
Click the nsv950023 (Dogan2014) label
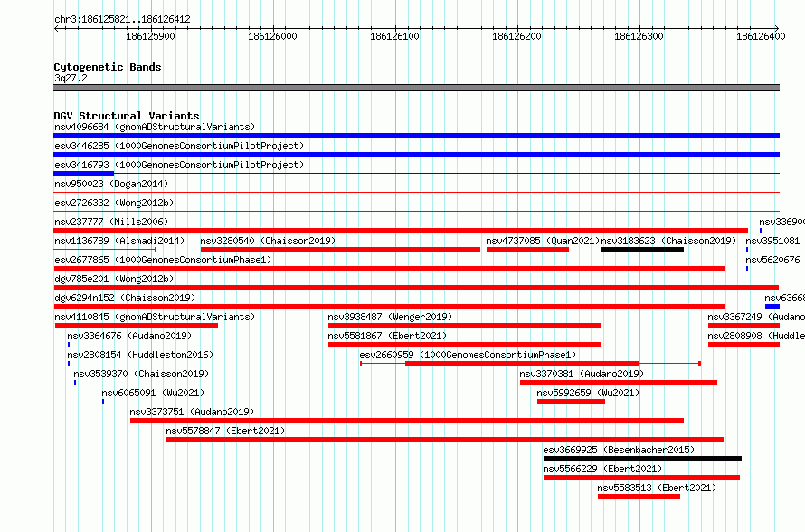click(x=111, y=184)
